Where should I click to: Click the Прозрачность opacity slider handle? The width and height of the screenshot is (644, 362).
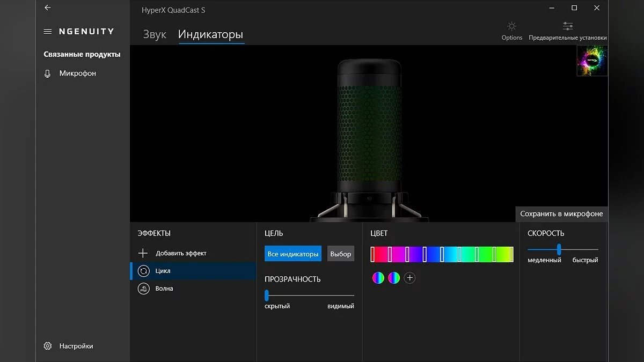(x=267, y=295)
